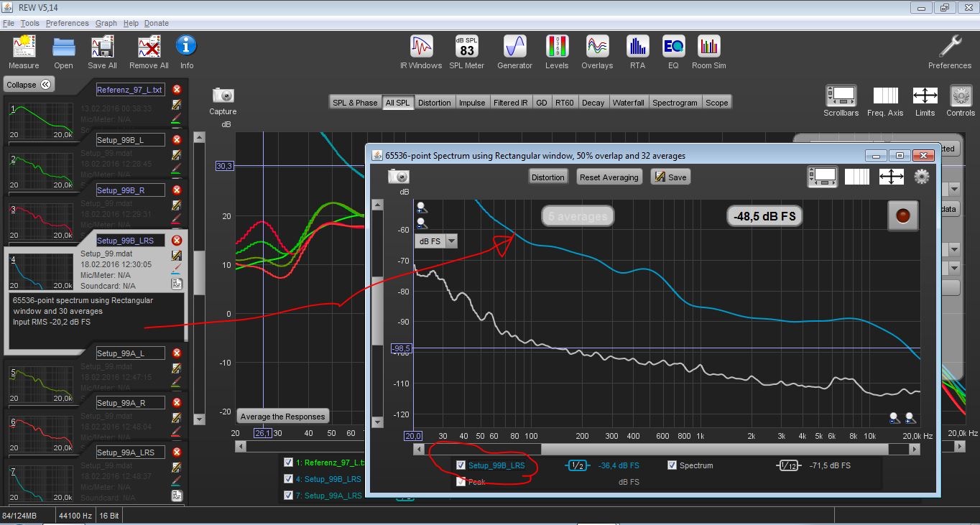This screenshot has width=980, height=525.
Task: Click the 1/12 smoothing indicator in RTA legend
Action: coord(788,465)
